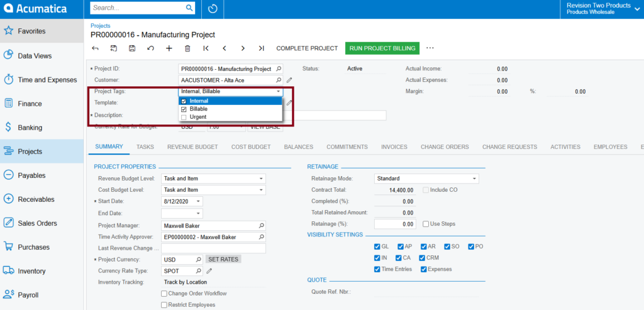This screenshot has width=644, height=310.
Task: Switch to the Balances tab
Action: (299, 147)
